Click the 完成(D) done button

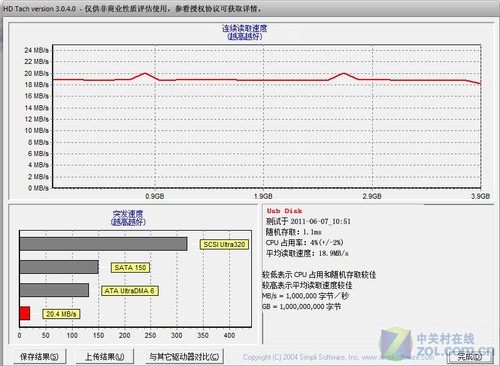470,357
